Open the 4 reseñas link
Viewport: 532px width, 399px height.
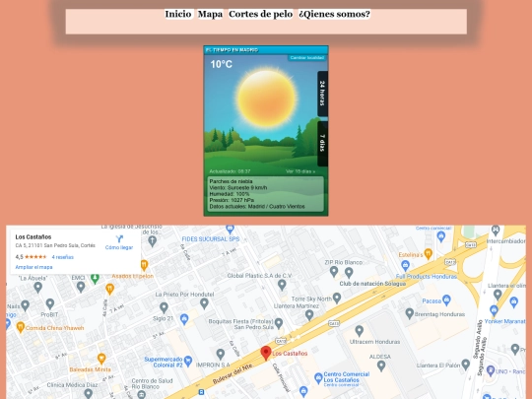point(63,257)
